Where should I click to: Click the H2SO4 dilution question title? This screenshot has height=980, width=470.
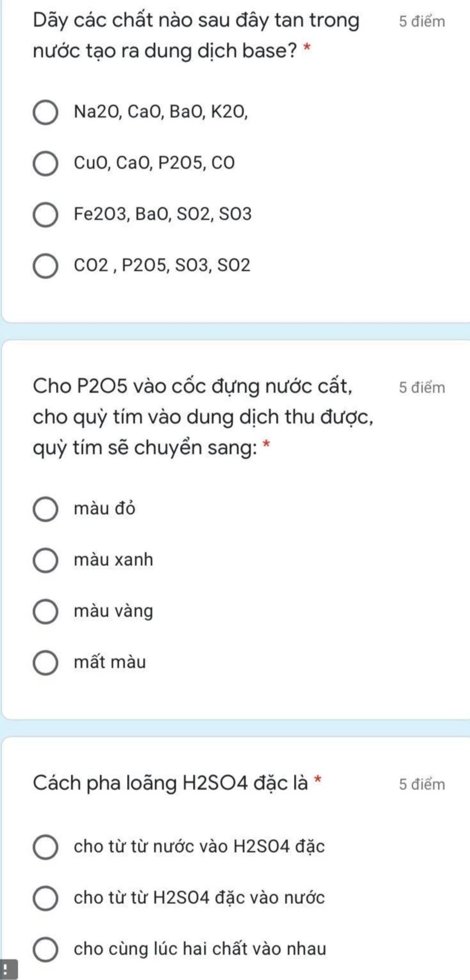point(170,783)
